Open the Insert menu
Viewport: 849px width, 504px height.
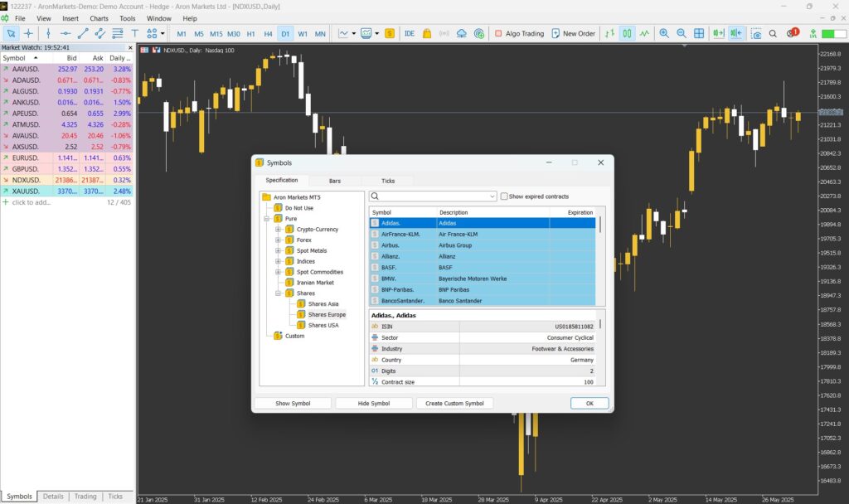[x=70, y=18]
